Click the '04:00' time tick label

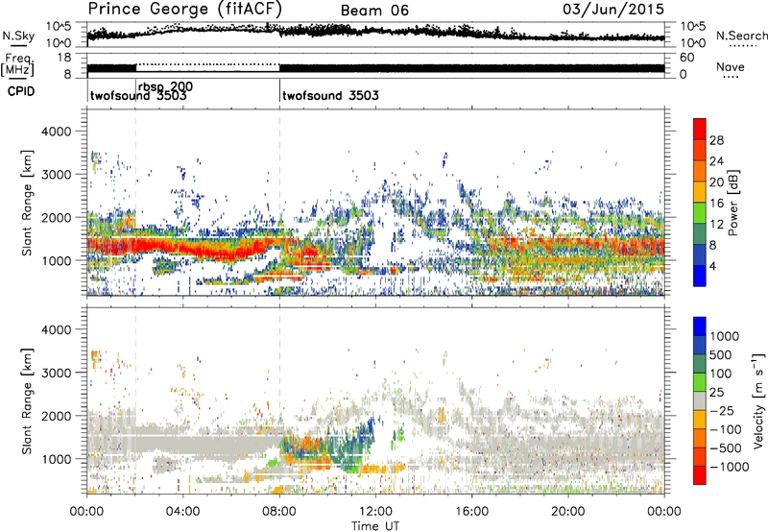183,512
